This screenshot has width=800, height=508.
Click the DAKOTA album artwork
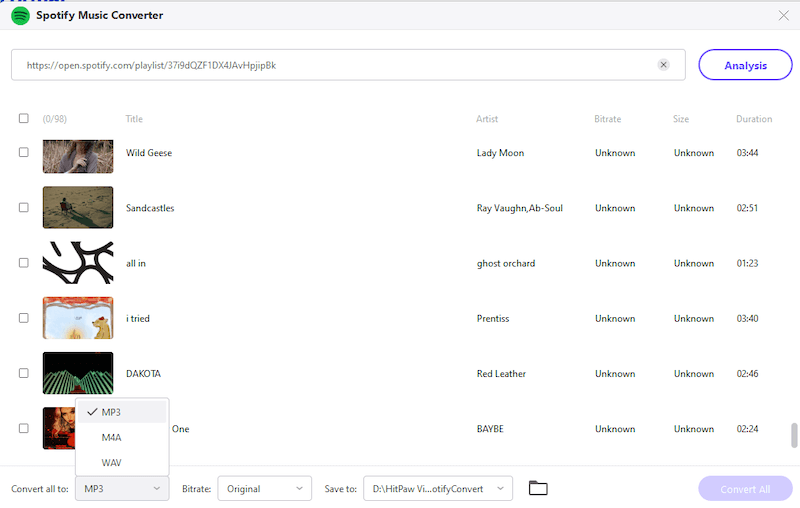coord(78,373)
